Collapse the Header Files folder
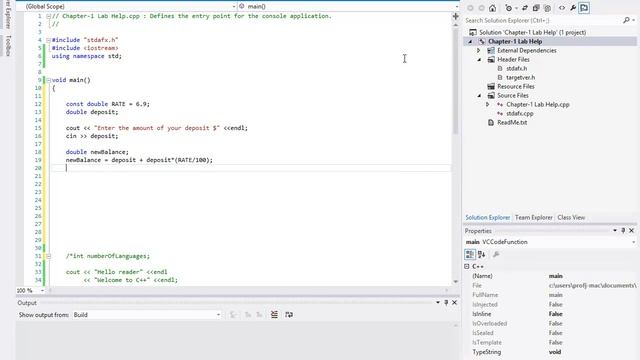 click(479, 60)
